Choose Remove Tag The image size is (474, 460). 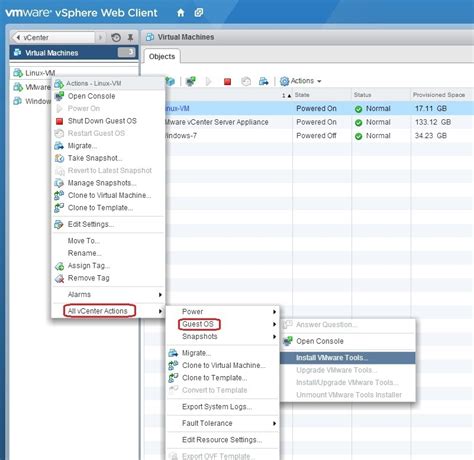(x=88, y=278)
